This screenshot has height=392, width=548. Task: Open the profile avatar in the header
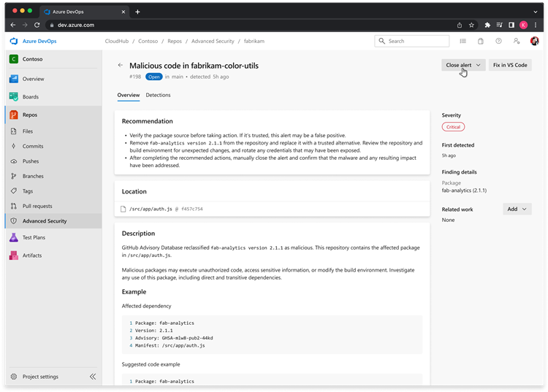point(534,41)
